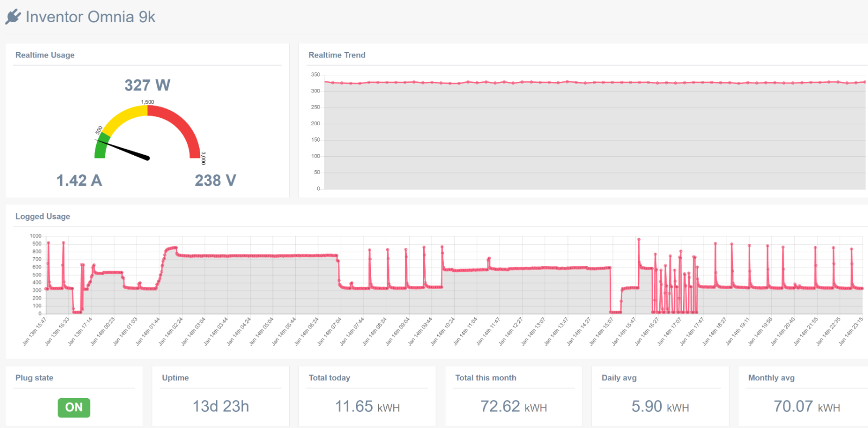Click the Jan 14th 13:07 time axis label

click(534, 331)
